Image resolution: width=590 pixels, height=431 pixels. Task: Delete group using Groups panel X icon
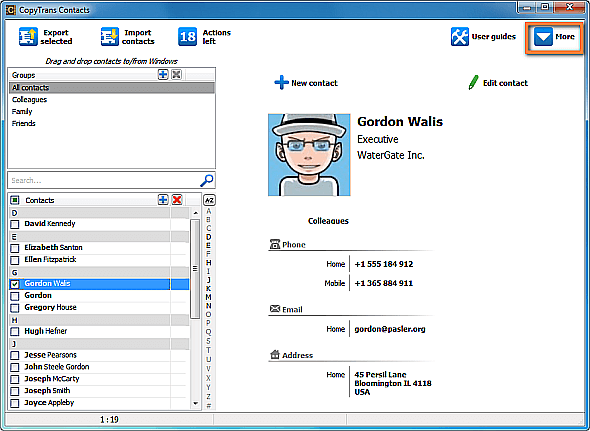pyautogui.click(x=176, y=75)
